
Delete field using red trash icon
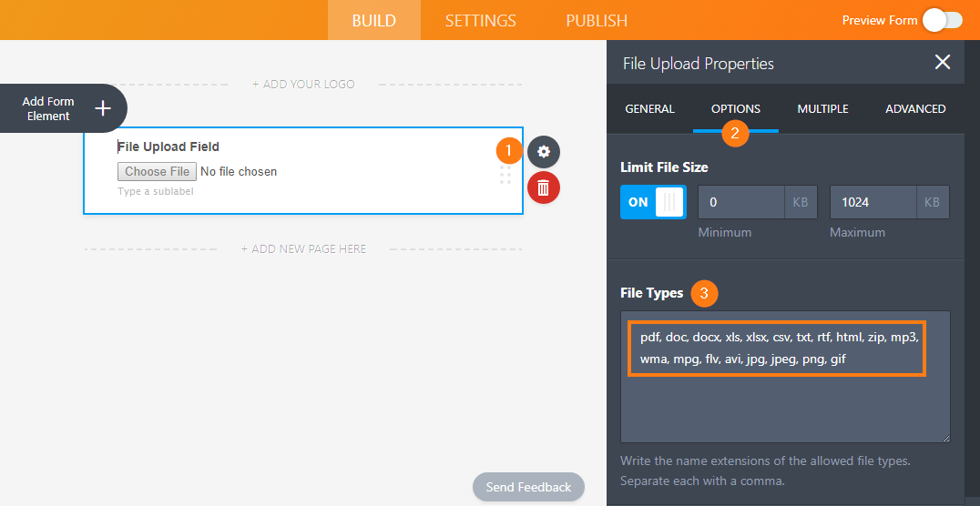[x=544, y=187]
